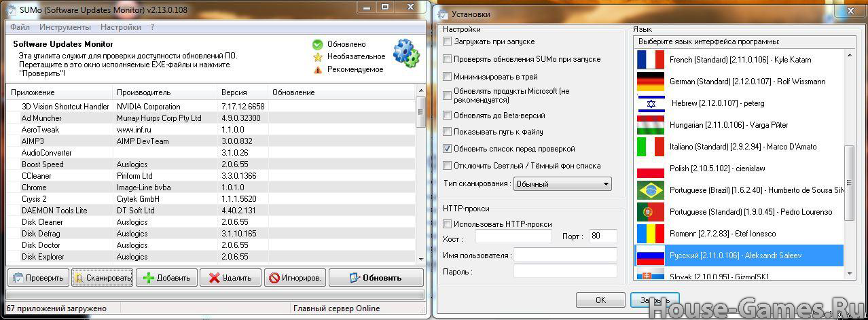This screenshot has height=320, width=868.
Task: Select the Disk Defrag row
Action: click(211, 234)
